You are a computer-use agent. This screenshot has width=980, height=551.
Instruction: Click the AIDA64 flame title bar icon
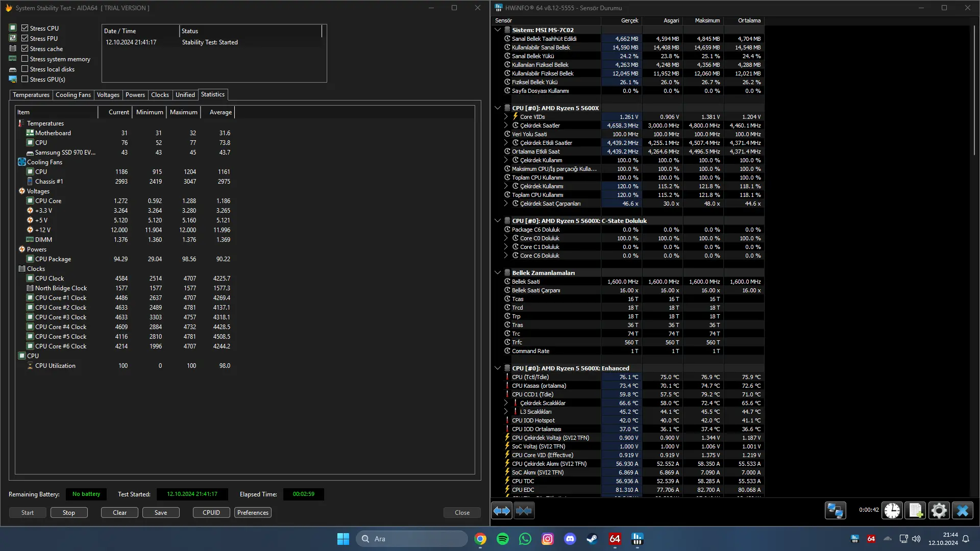[x=9, y=8]
